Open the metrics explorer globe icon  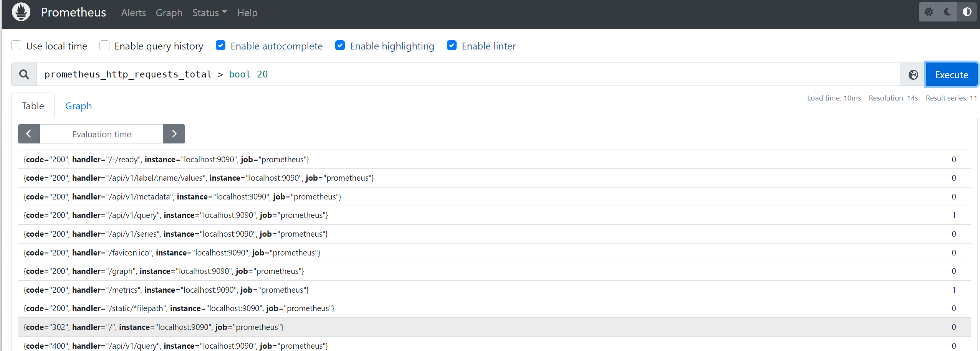(913, 74)
